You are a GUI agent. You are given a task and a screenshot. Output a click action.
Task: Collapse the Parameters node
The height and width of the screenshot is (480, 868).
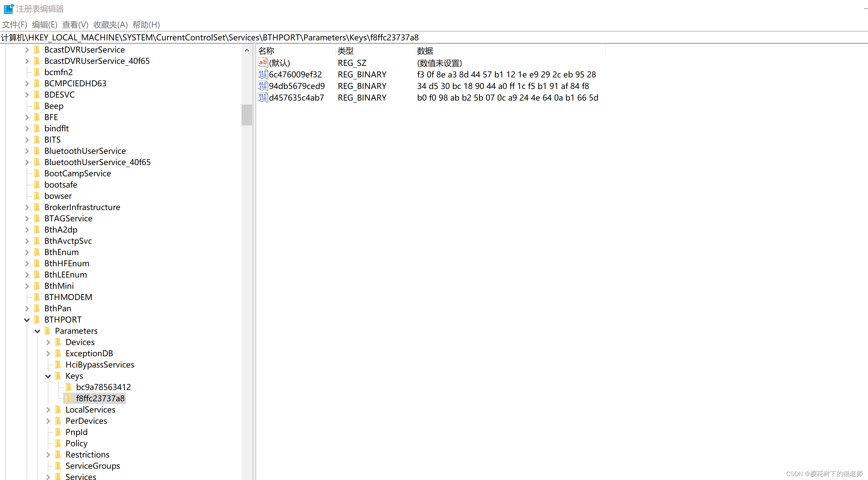click(x=37, y=331)
